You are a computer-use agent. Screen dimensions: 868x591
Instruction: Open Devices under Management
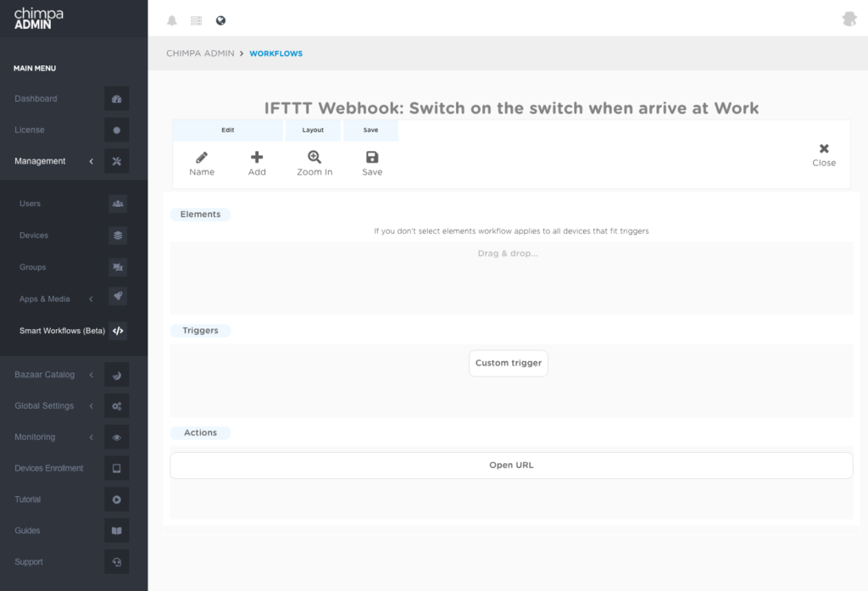pos(34,236)
